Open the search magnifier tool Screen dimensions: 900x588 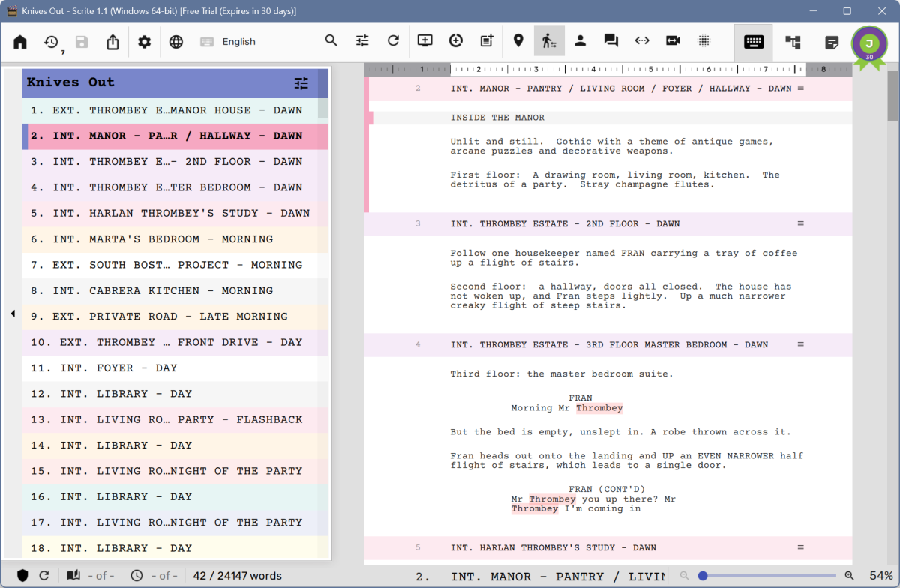pos(331,42)
